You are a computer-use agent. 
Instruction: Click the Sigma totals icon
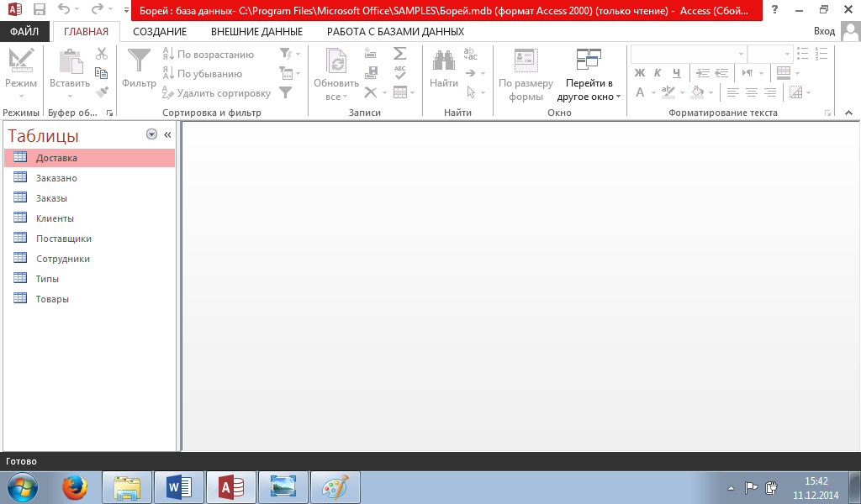point(399,54)
